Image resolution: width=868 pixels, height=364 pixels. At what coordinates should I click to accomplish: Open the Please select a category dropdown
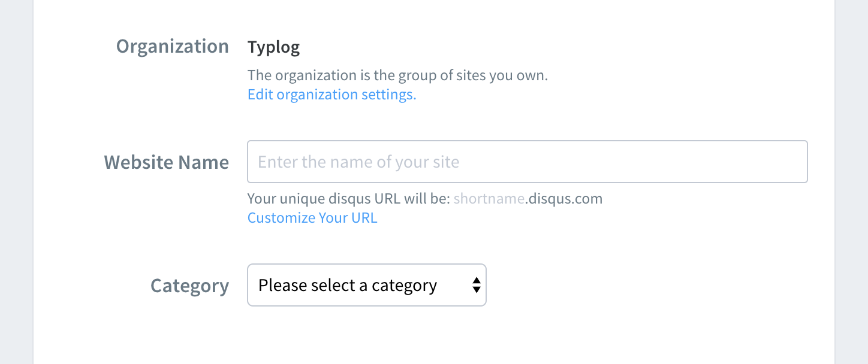367,285
